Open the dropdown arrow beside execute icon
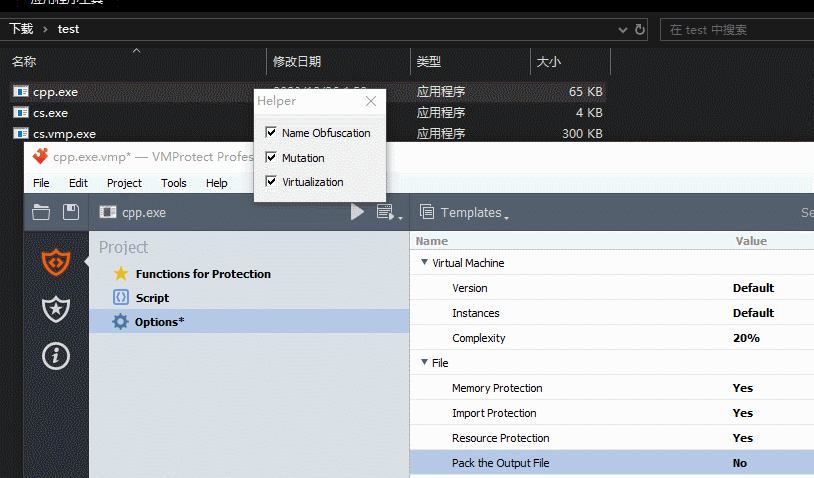 coord(400,218)
